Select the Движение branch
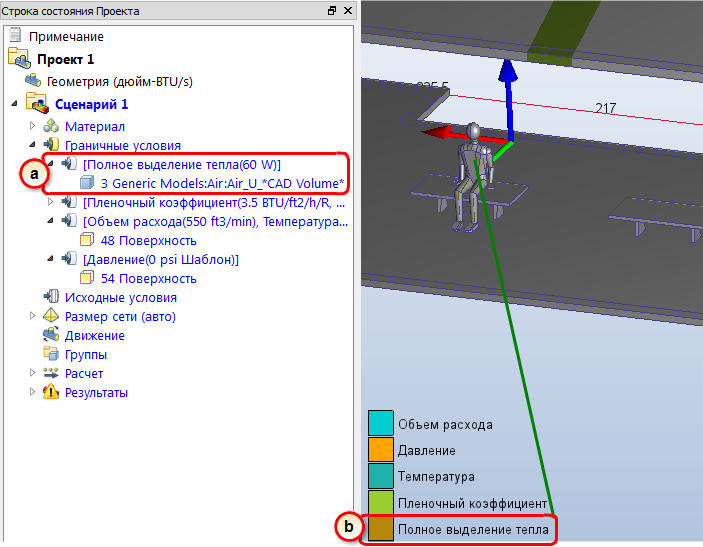Screen dimensions: 703x547 point(95,335)
